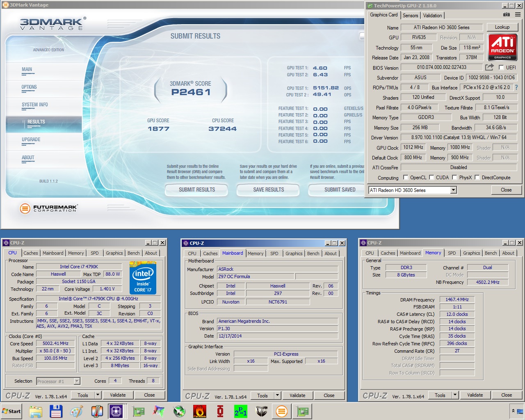Click the CPU score value 37244

[223, 129]
